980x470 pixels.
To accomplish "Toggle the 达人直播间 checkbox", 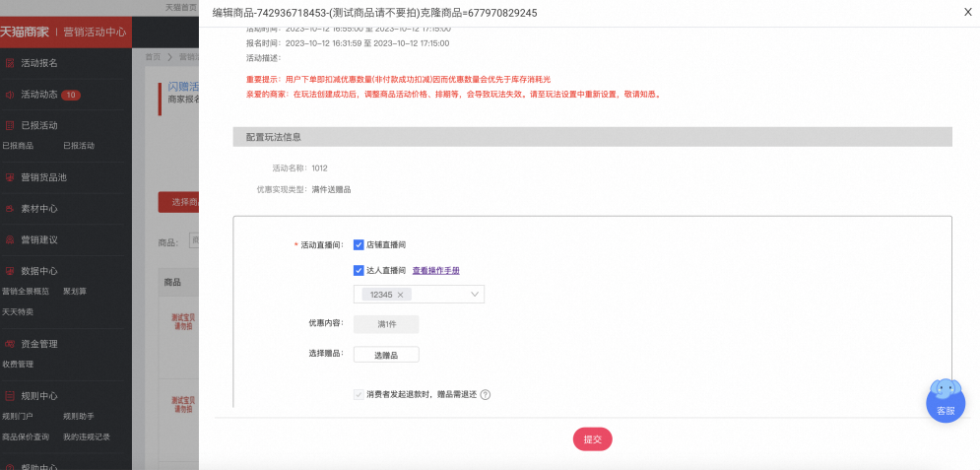I will (x=359, y=271).
